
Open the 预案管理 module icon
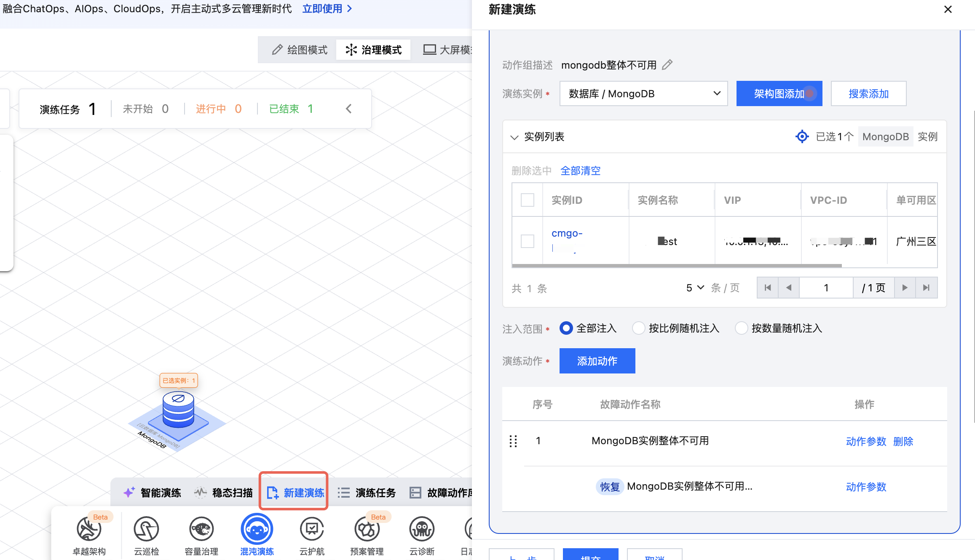click(367, 530)
